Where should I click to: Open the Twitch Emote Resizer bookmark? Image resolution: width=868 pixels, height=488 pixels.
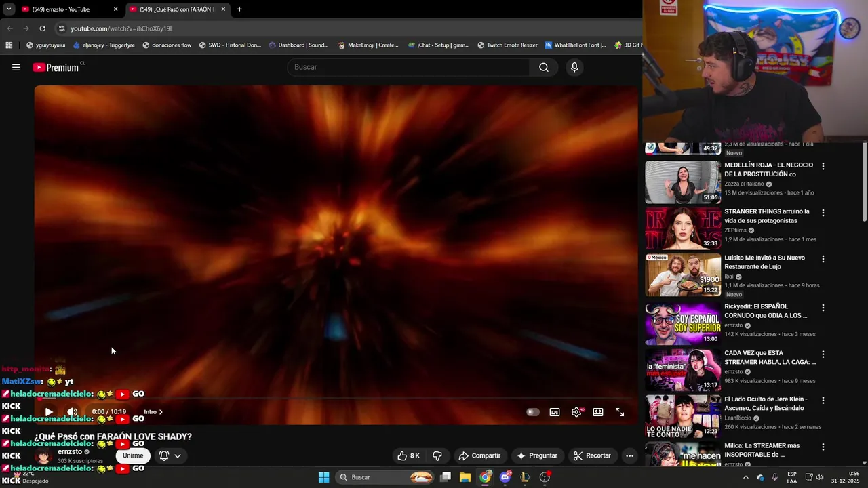[507, 45]
